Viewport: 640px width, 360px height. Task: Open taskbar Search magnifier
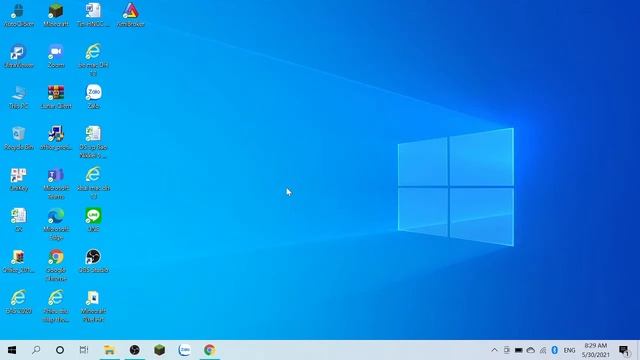point(36,350)
